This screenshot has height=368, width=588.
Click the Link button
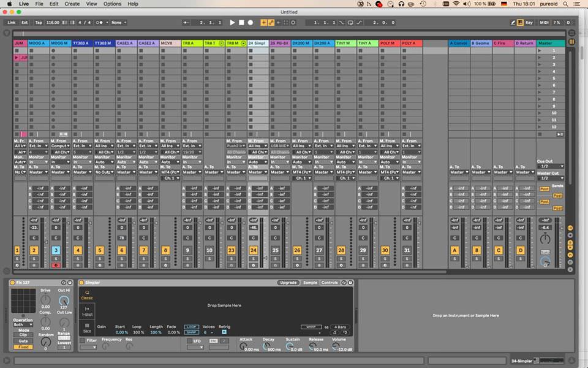pyautogui.click(x=11, y=23)
